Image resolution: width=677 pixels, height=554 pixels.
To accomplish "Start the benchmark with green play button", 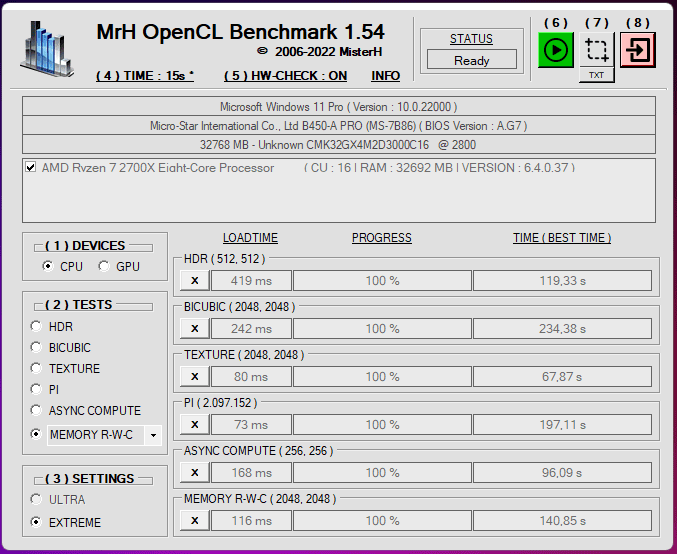I will point(556,50).
